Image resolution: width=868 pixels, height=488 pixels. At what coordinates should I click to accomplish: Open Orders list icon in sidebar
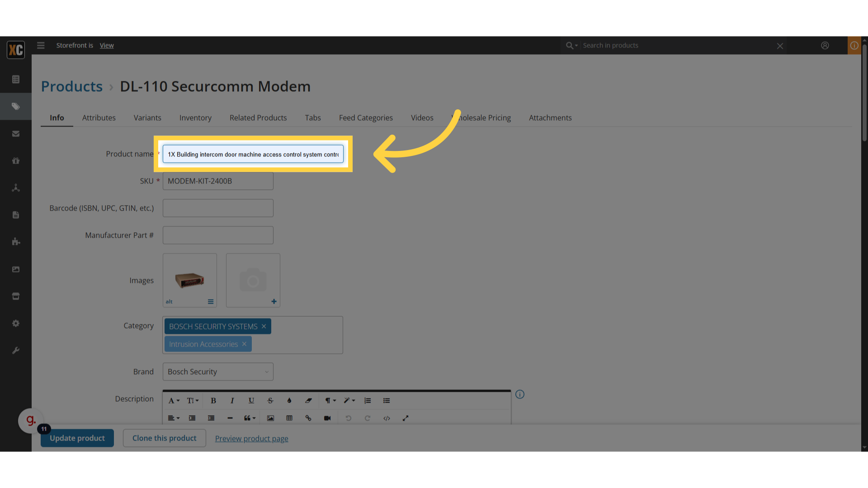pos(16,80)
